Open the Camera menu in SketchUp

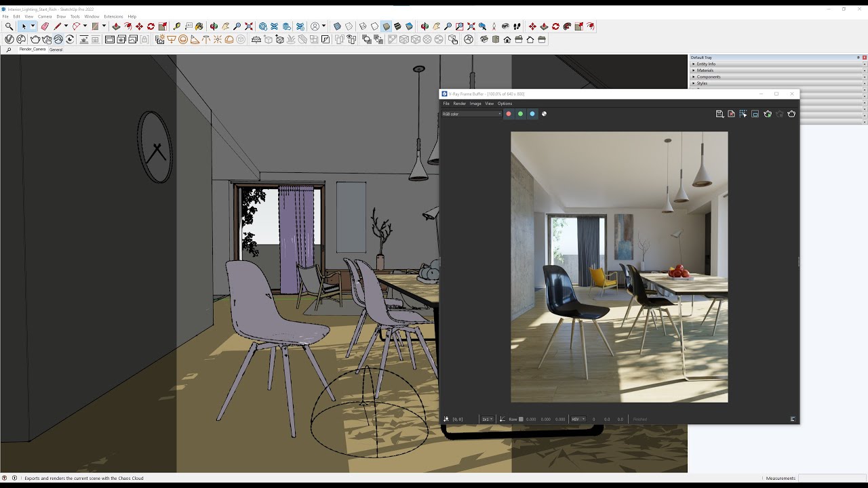coord(45,16)
